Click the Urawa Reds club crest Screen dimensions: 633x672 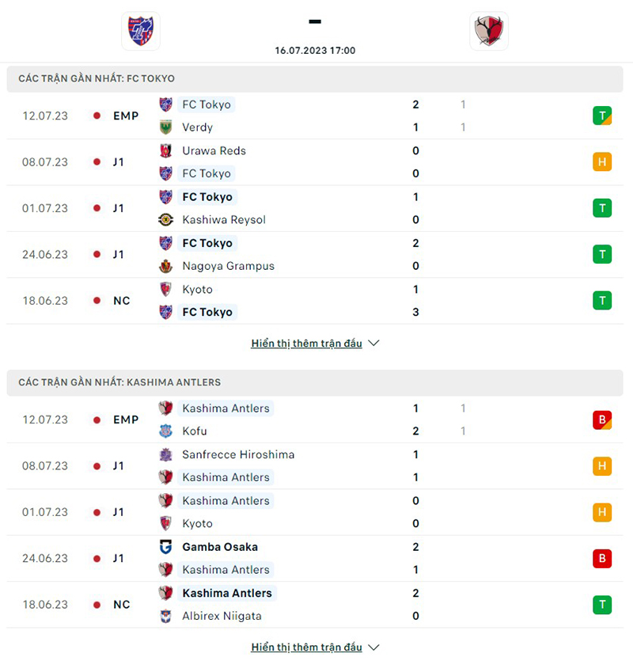click(166, 150)
